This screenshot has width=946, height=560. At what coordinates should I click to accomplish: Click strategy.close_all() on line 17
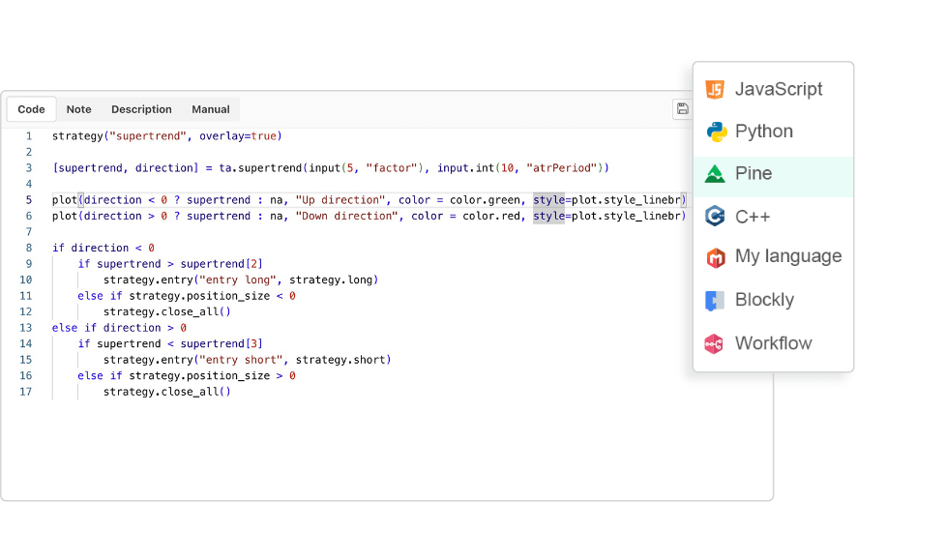167,392
